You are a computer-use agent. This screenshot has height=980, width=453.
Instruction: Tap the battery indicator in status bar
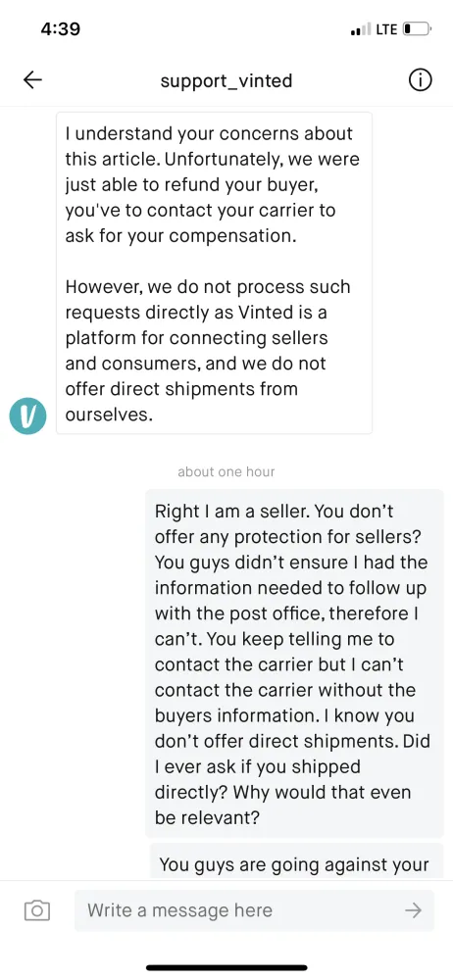tap(418, 28)
